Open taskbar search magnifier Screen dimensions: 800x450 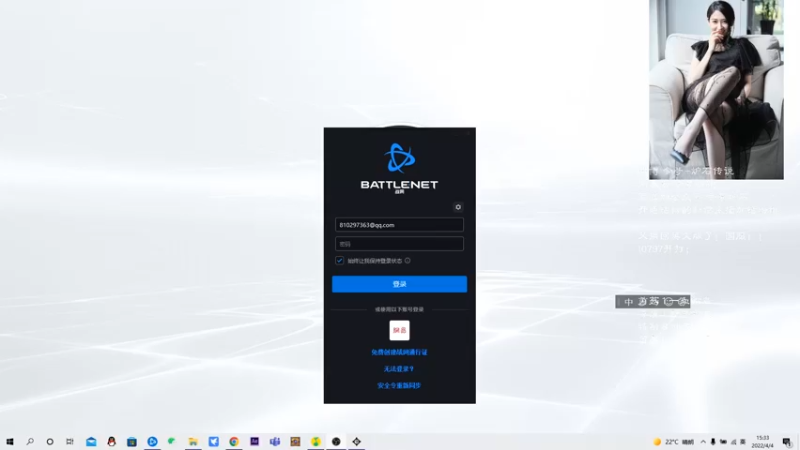30,441
